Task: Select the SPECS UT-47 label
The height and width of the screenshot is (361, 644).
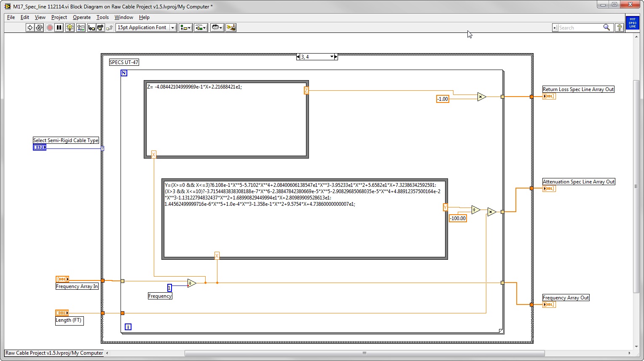Action: pyautogui.click(x=124, y=62)
